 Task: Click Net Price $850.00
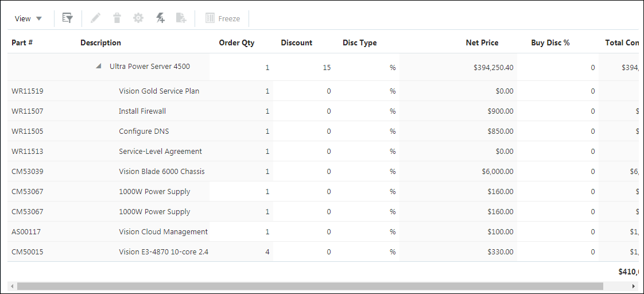501,131
